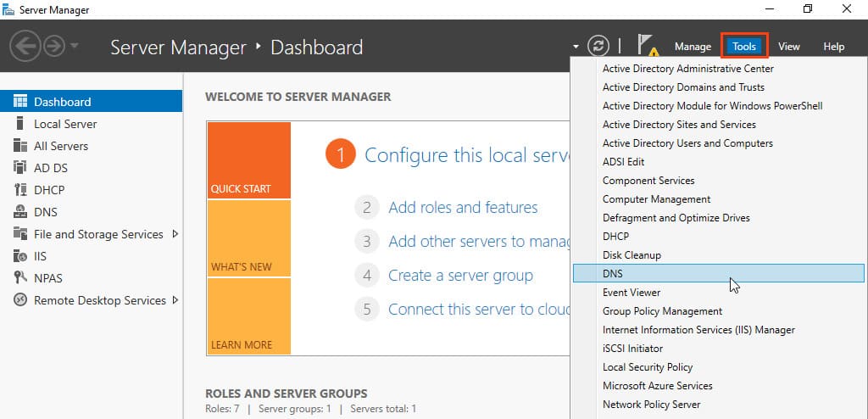This screenshot has height=419, width=868.
Task: Click the DHCP icon in sidebar
Action: pyautogui.click(x=20, y=190)
